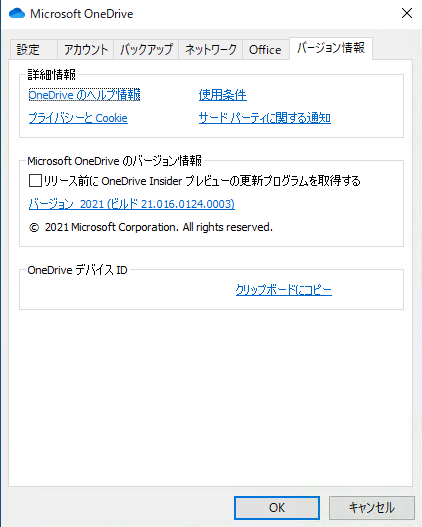Close the Microsoft OneDrive dialog
Viewport: 422px width, 527px height.
click(x=407, y=13)
